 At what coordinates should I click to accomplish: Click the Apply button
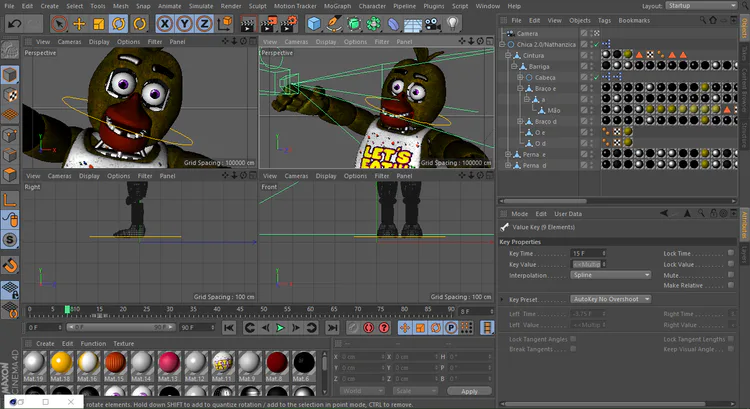[468, 391]
